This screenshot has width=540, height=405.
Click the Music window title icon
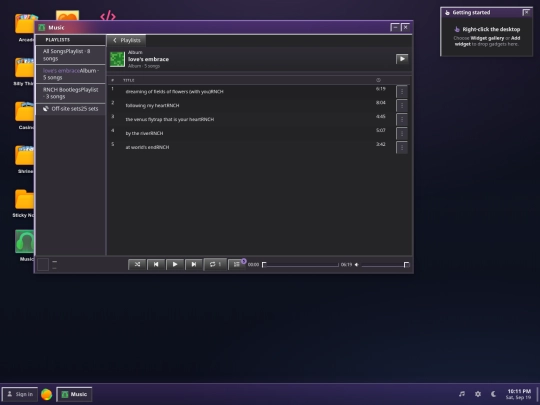42,28
